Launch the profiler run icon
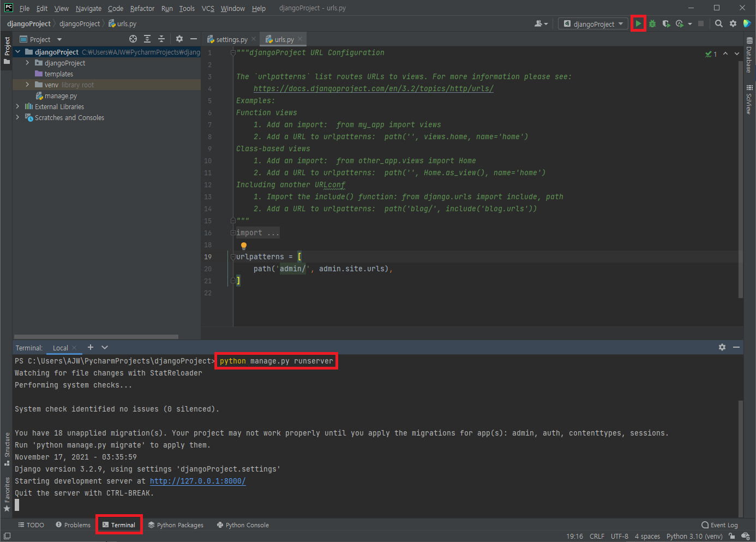 680,23
